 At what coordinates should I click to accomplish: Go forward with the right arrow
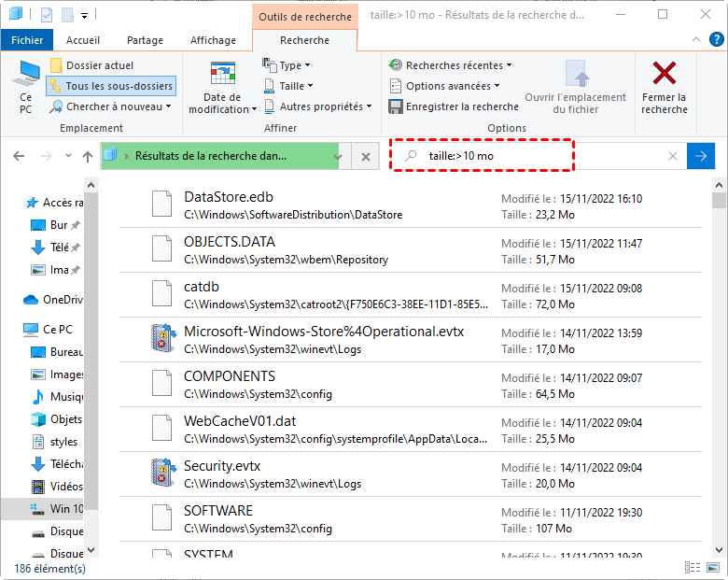point(47,156)
